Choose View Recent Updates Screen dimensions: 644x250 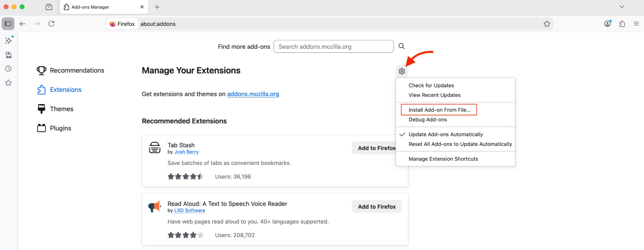[455, 95]
